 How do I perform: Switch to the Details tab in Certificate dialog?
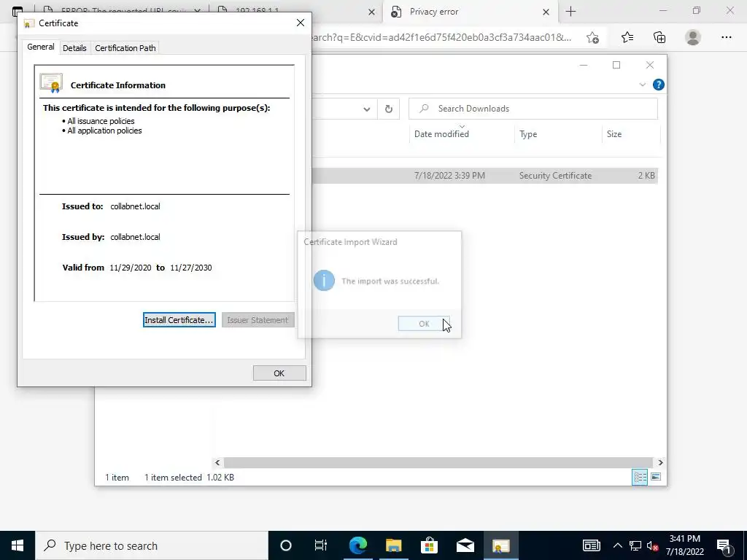click(x=74, y=48)
